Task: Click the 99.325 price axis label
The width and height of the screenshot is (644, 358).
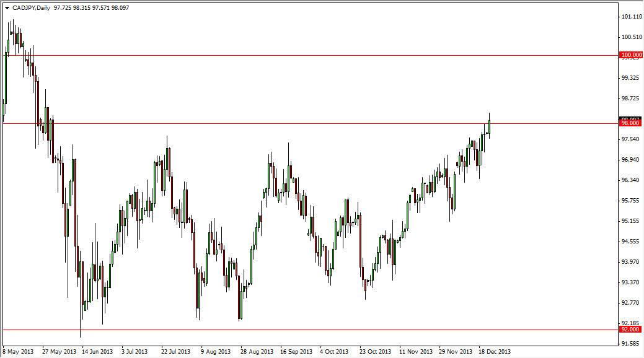Action: click(x=630, y=78)
